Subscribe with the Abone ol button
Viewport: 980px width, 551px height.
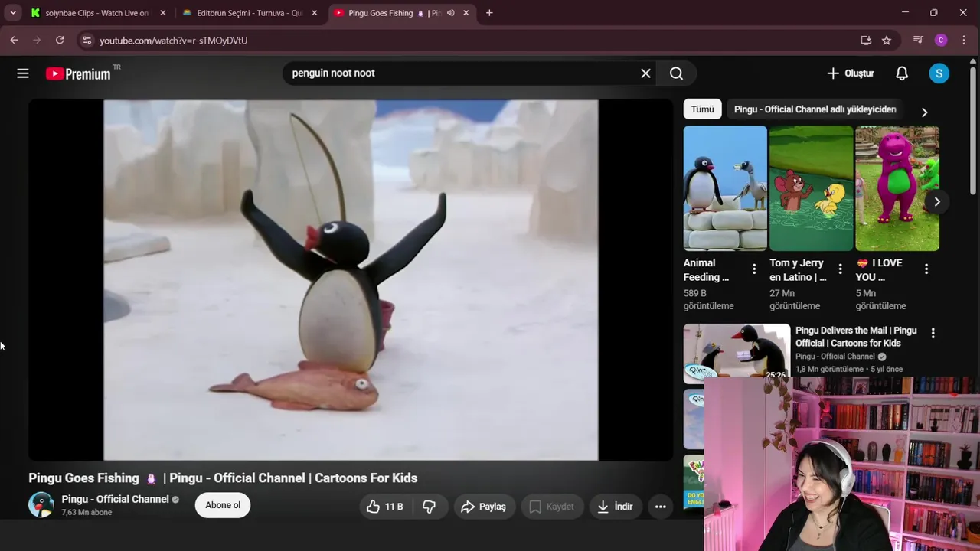click(223, 505)
